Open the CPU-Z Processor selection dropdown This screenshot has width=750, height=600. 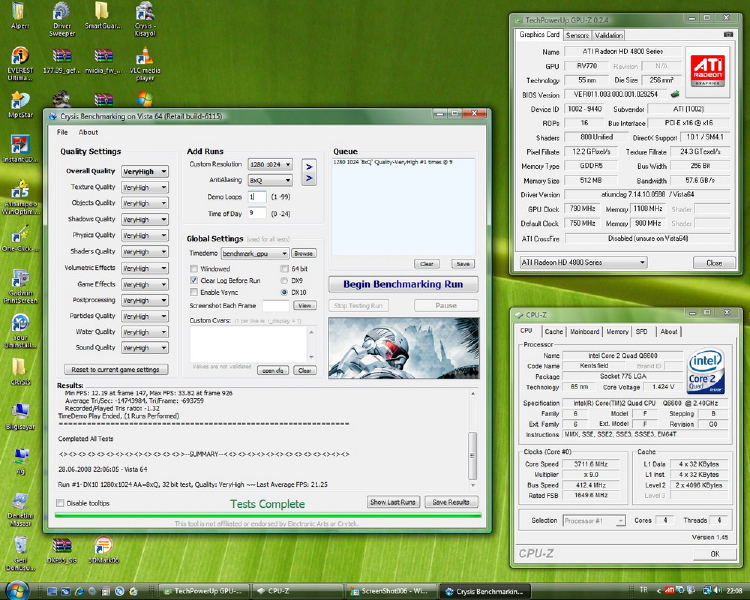pyautogui.click(x=594, y=521)
